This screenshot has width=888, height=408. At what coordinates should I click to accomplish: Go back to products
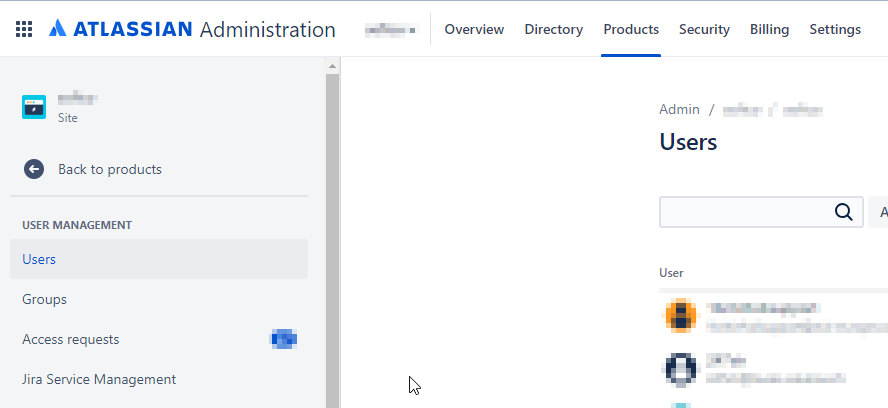tap(110, 169)
